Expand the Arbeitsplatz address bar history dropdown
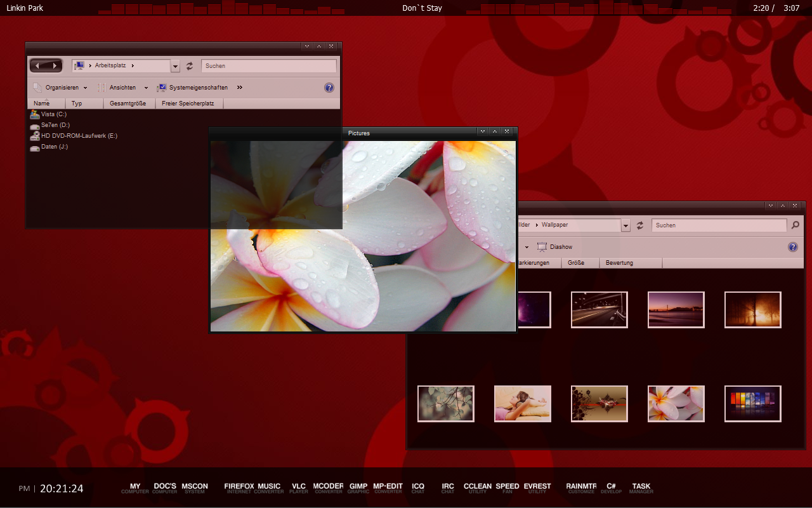The width and height of the screenshot is (812, 508). click(x=176, y=66)
